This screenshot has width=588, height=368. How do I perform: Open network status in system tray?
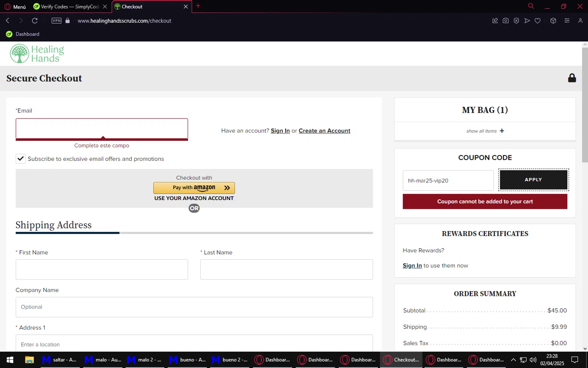tap(523, 360)
